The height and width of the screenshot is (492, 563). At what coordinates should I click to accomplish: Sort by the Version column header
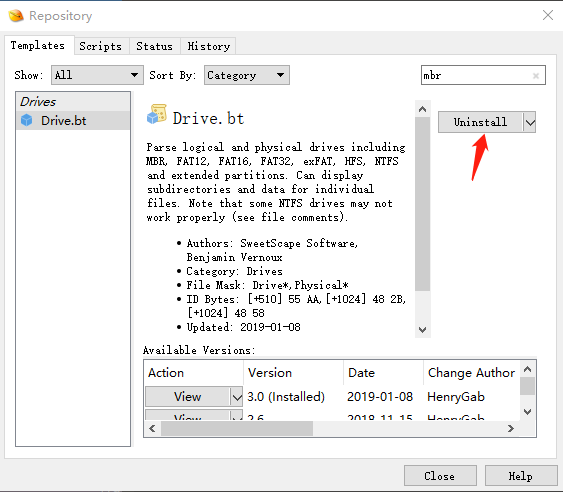click(x=294, y=373)
